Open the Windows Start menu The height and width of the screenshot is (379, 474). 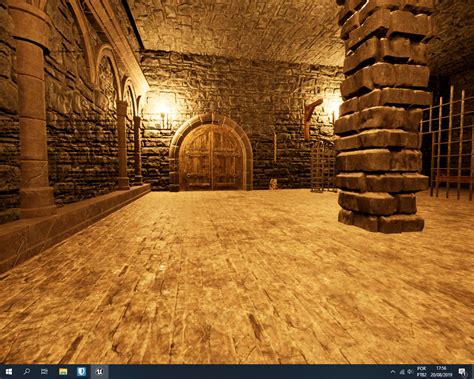pyautogui.click(x=9, y=371)
